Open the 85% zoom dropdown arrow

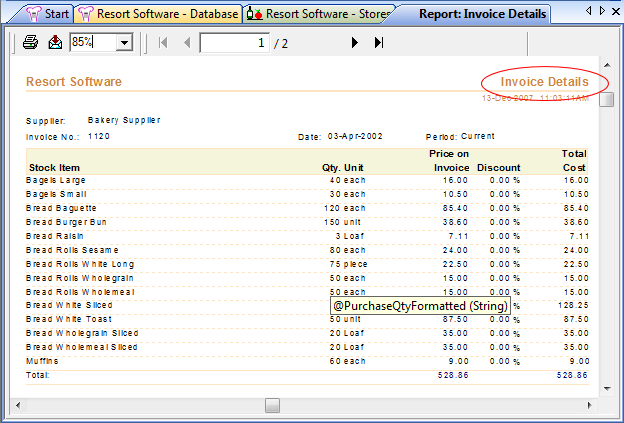[x=125, y=43]
